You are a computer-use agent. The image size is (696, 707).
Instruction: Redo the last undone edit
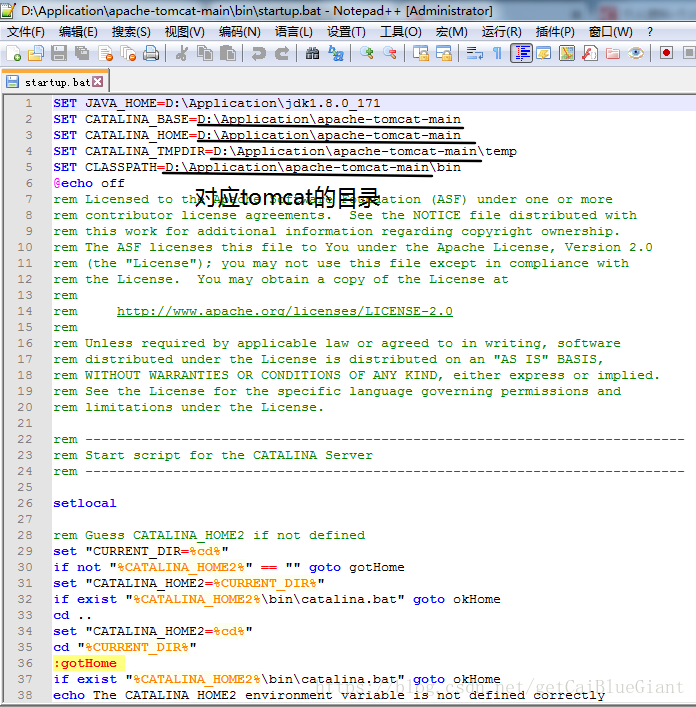pos(282,53)
